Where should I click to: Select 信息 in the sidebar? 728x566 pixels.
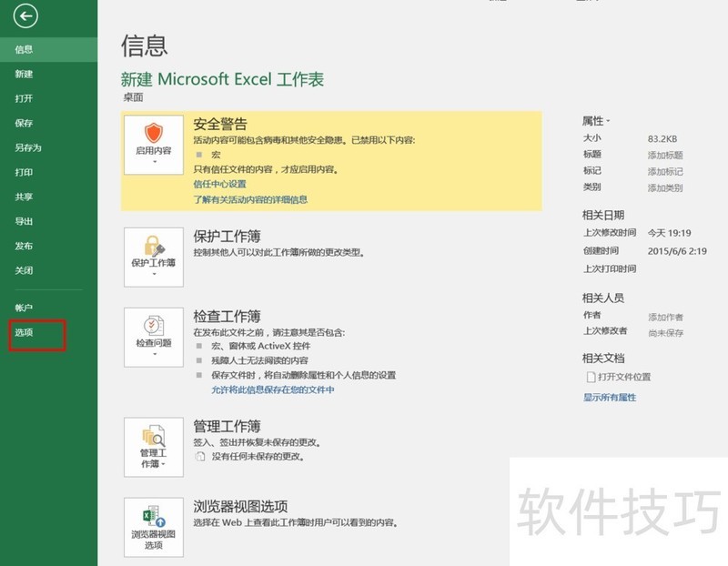49,49
